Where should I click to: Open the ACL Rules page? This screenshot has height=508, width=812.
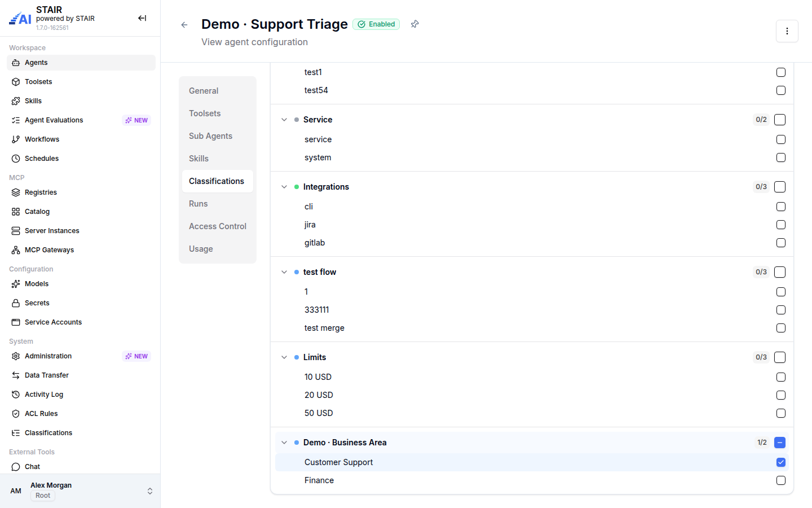click(x=81, y=414)
